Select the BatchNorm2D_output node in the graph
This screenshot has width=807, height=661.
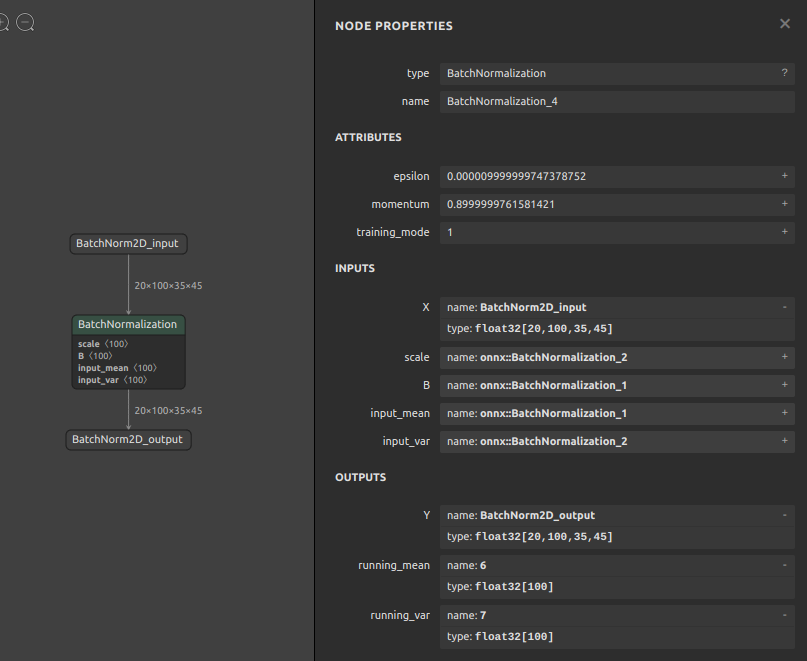[128, 440]
